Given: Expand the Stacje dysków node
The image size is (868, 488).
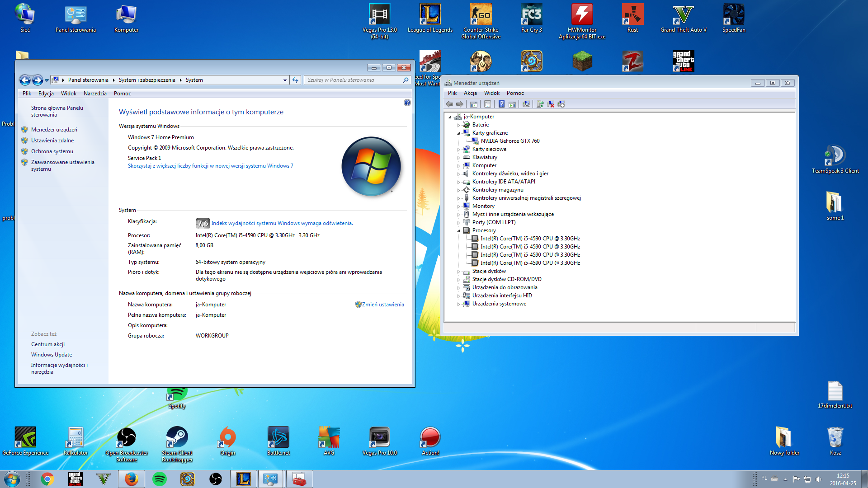Looking at the screenshot, I should click(x=458, y=272).
